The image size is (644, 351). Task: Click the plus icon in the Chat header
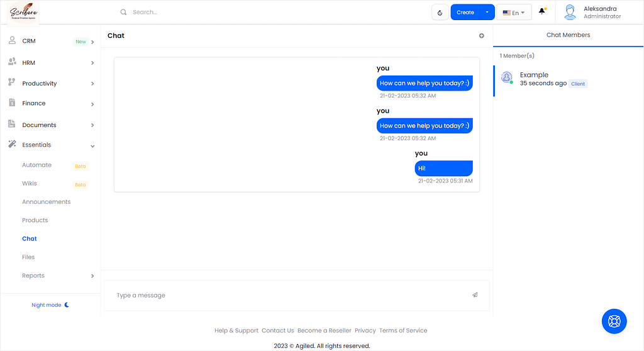481,36
